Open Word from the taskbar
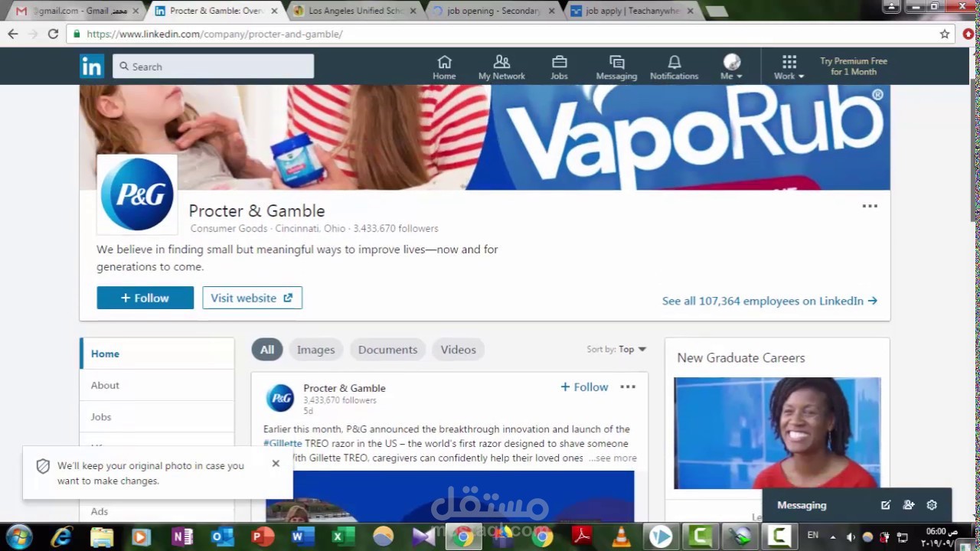This screenshot has height=551, width=980. [302, 536]
